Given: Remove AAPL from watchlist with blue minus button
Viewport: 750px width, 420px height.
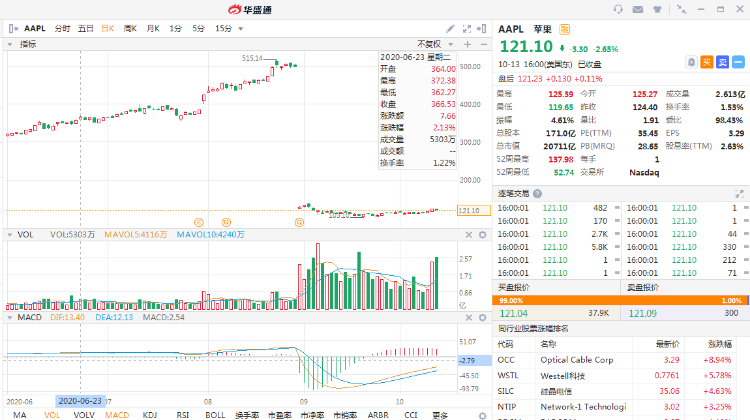Looking at the screenshot, I should coord(738,62).
